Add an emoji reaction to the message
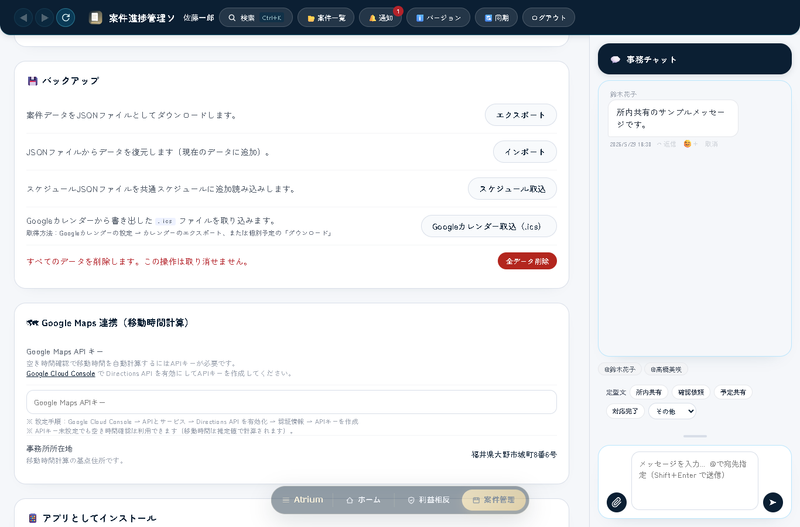Viewport: 800px width, 527px height. click(x=690, y=144)
